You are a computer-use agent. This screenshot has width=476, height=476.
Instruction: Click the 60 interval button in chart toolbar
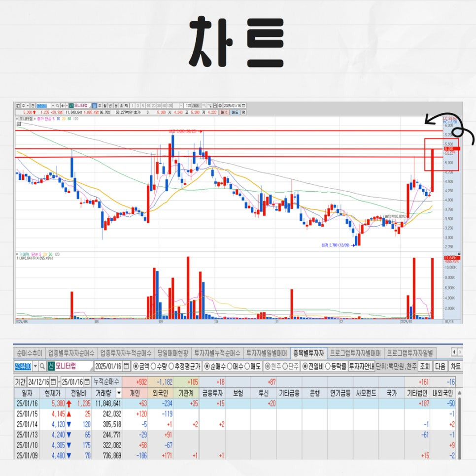tap(164, 105)
